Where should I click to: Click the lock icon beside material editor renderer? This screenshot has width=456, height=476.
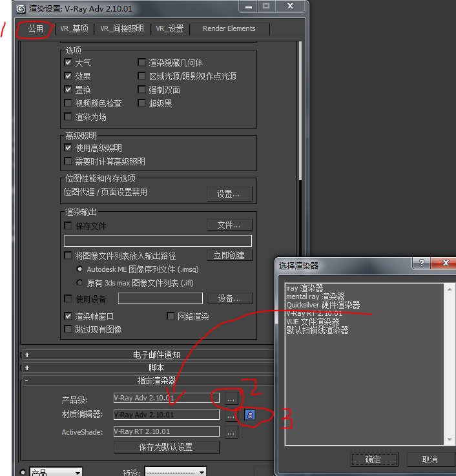pos(250,415)
